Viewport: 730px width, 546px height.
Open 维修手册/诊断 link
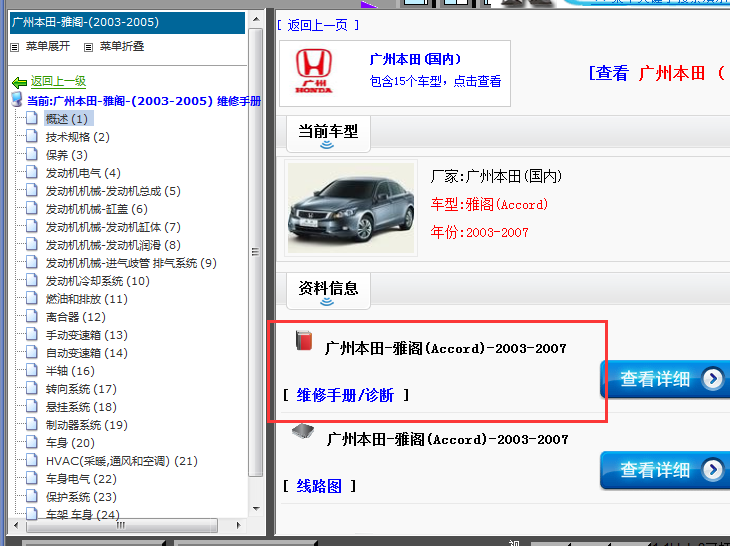(345, 395)
